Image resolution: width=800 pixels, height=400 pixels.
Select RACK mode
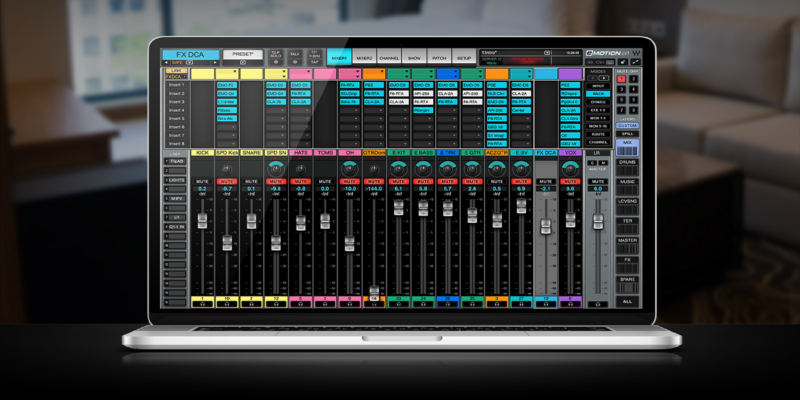point(598,94)
